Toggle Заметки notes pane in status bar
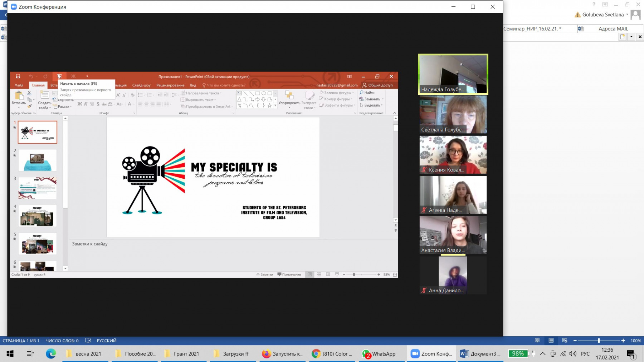This screenshot has width=644, height=362. (x=265, y=274)
